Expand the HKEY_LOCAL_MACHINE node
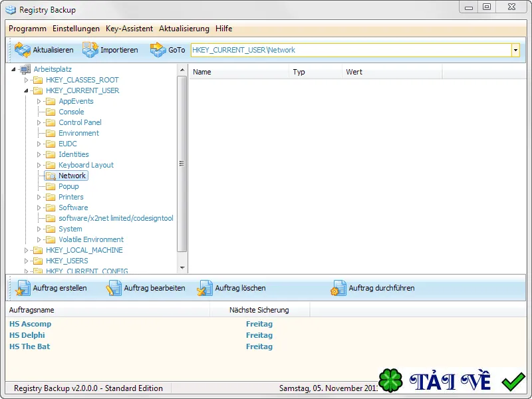 pyautogui.click(x=26, y=251)
